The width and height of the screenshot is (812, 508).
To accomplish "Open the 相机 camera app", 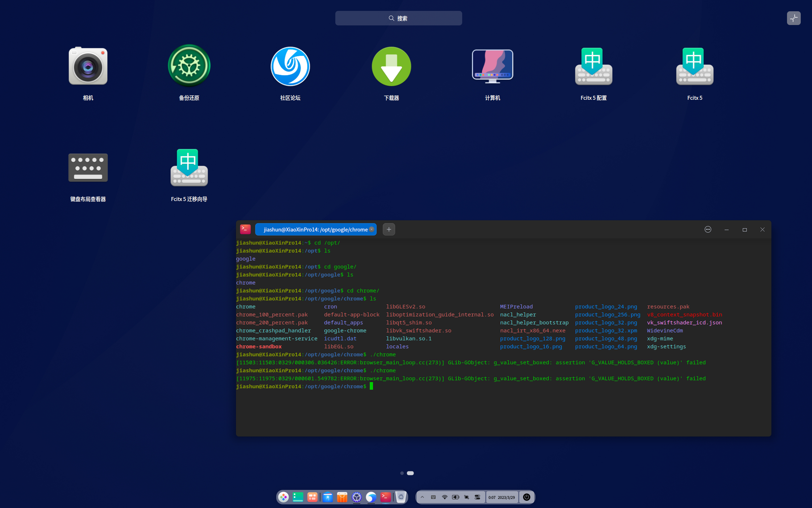I will 88,66.
